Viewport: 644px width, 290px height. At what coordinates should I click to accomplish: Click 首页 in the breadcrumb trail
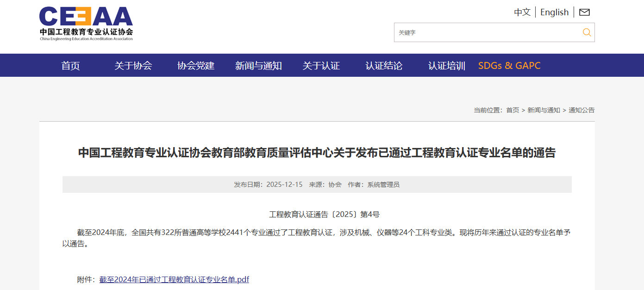513,110
